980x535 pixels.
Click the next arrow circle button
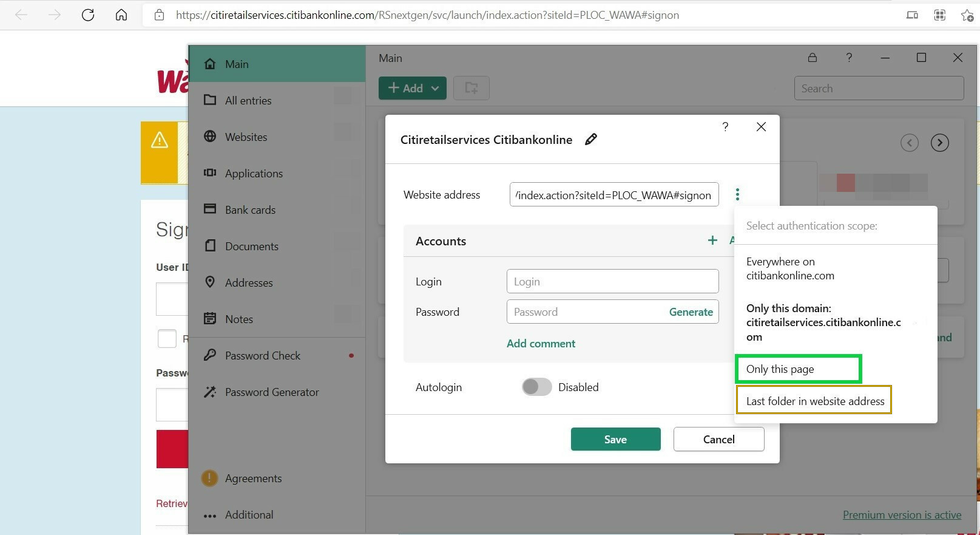940,143
